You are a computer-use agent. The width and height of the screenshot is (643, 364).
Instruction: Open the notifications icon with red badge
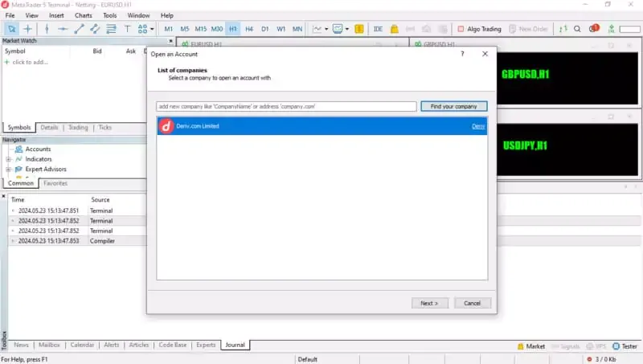pyautogui.click(x=594, y=28)
